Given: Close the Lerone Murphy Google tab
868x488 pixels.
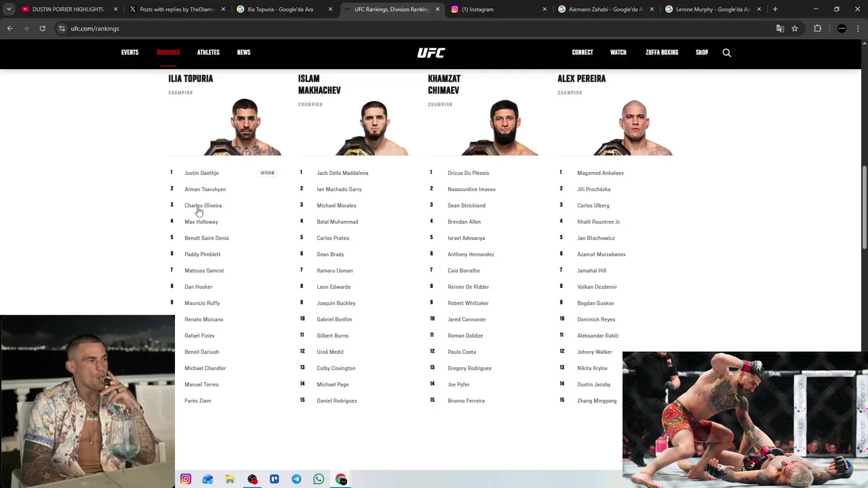Looking at the screenshot, I should coord(759,9).
